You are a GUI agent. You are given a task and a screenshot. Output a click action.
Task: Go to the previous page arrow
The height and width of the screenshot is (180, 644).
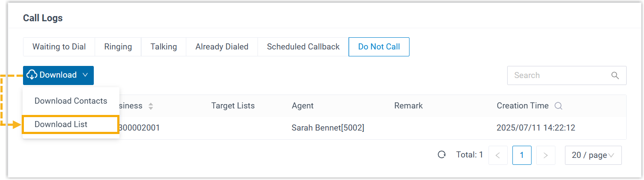coord(498,155)
